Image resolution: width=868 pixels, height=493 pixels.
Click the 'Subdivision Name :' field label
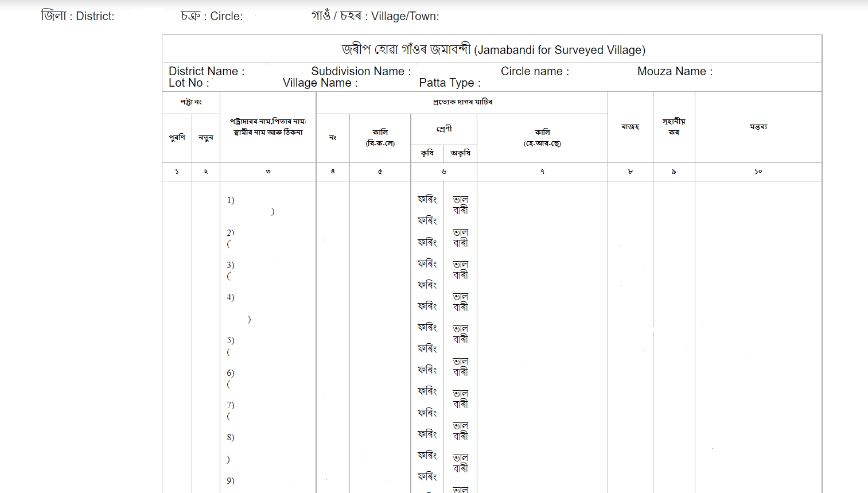click(361, 71)
